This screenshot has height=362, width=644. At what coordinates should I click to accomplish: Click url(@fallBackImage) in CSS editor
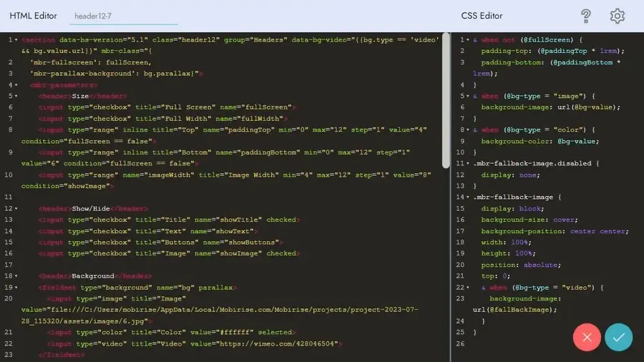(515, 310)
